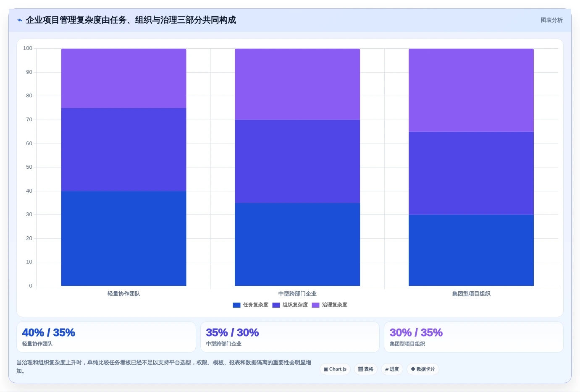Click the blue 任务复杂度 segment of 集团型项目组织 bar

(471, 250)
